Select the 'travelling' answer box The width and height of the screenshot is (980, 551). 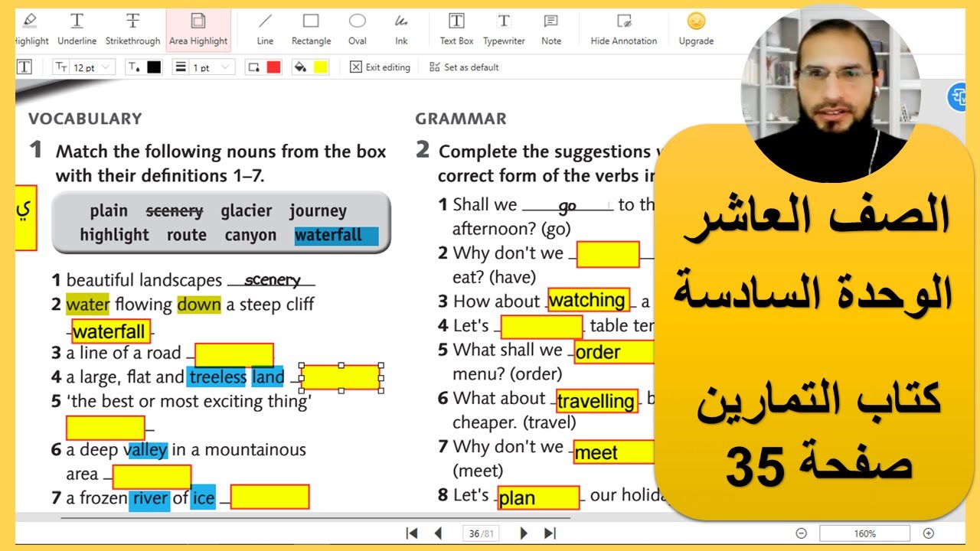click(x=597, y=401)
